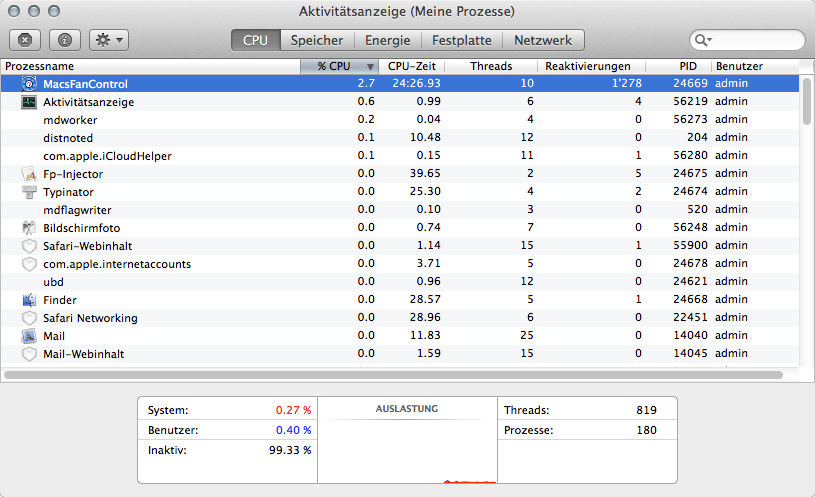This screenshot has height=497, width=815.
Task: Sort by Benutzer column header
Action: coord(755,66)
